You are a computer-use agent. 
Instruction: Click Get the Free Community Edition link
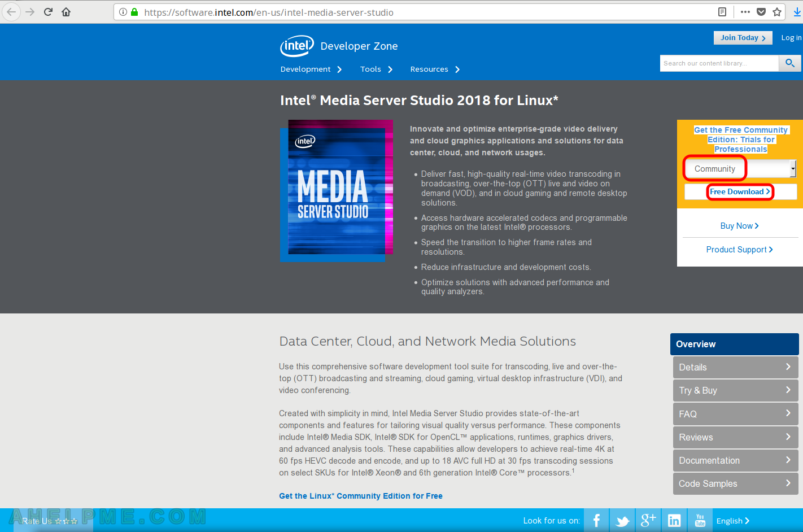pos(740,139)
